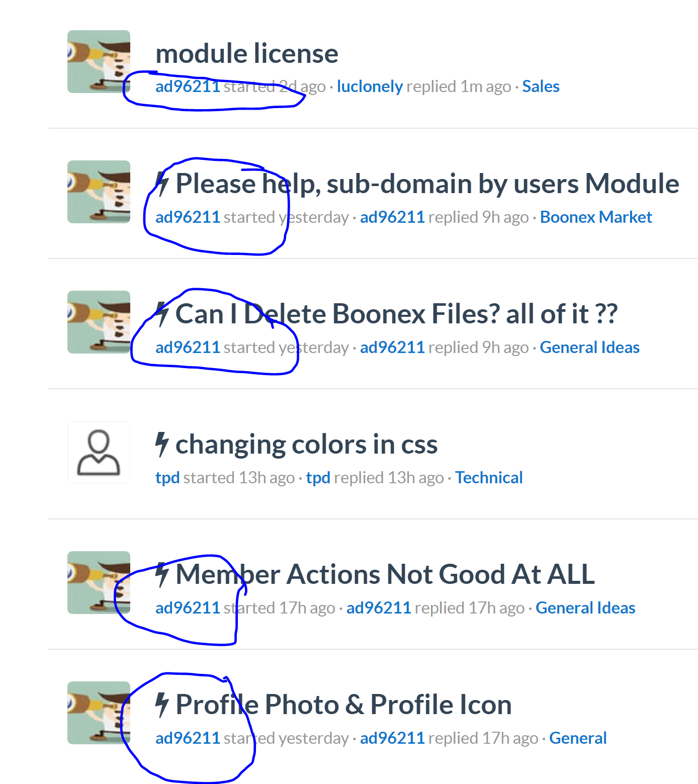Click the avatar beside "module license"
Image resolution: width=698 pixels, height=784 pixels.
[99, 62]
